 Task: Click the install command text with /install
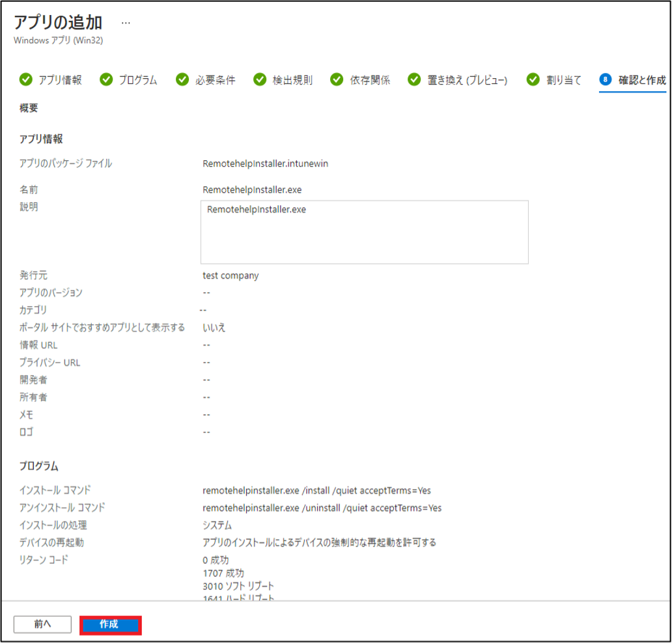click(316, 490)
